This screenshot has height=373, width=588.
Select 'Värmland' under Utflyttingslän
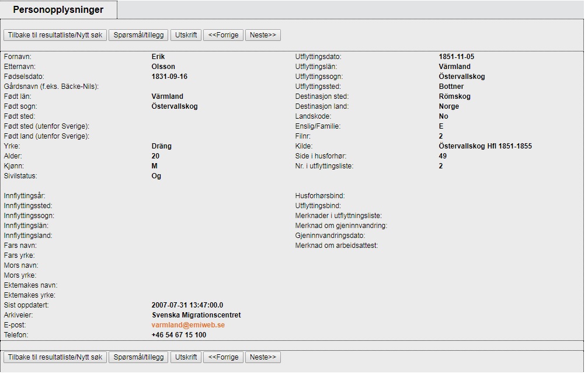(x=454, y=67)
